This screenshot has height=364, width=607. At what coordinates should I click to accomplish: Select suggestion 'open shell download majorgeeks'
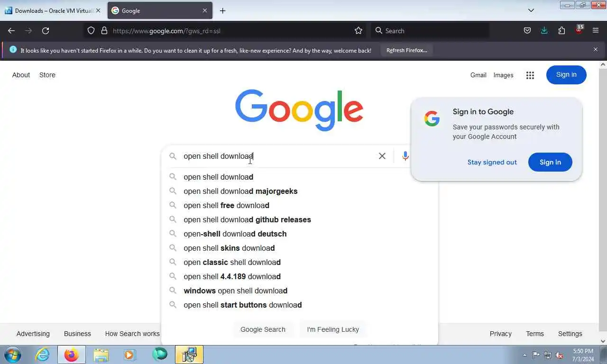pos(300,191)
